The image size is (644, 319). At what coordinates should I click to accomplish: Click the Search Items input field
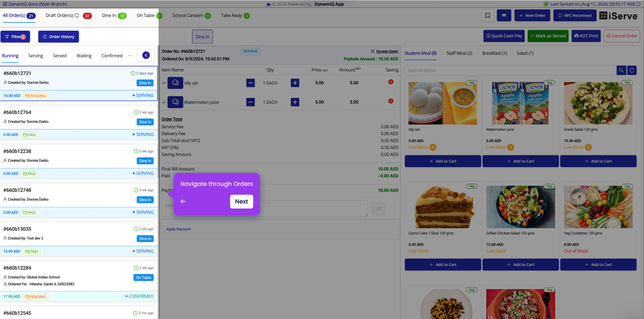[510, 70]
